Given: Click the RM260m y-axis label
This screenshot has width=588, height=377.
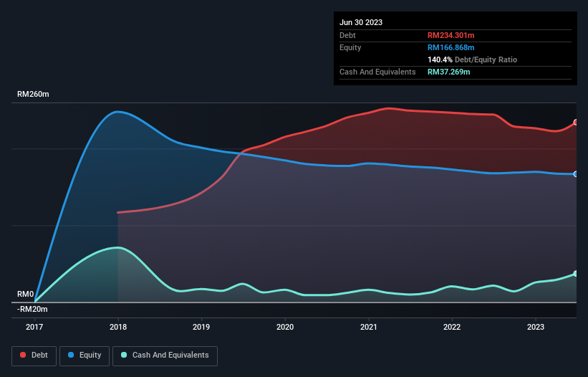Looking at the screenshot, I should tap(33, 94).
